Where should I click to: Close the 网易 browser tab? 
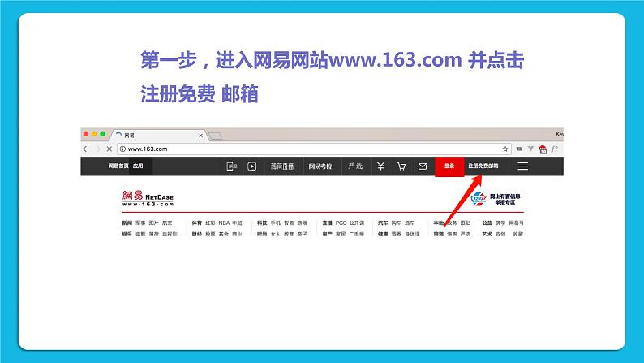click(x=201, y=136)
